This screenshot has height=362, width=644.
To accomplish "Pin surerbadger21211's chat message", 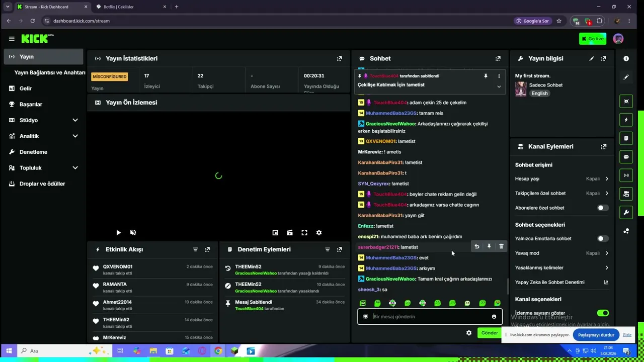I will click(x=489, y=246).
